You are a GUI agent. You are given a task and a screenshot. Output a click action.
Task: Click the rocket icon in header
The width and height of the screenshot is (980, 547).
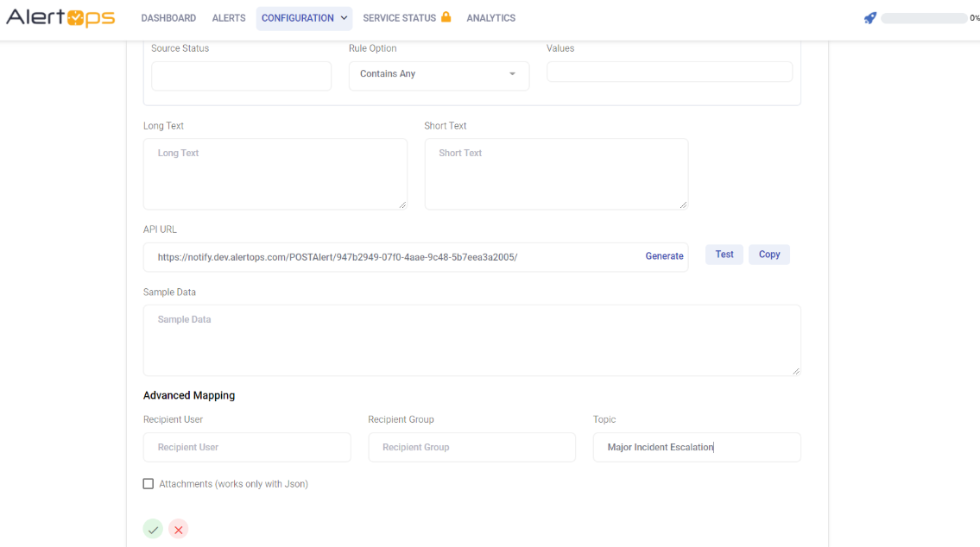(870, 18)
